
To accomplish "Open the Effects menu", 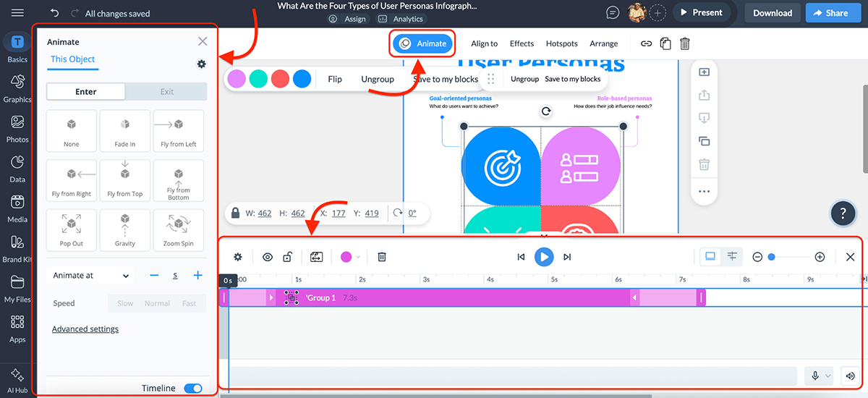I will (x=522, y=43).
